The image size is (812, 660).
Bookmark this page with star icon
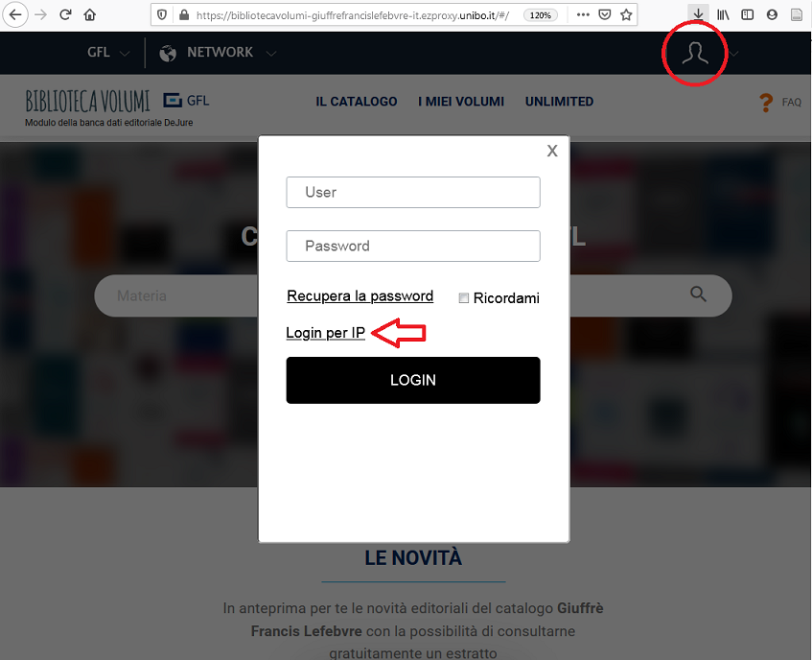(x=626, y=15)
